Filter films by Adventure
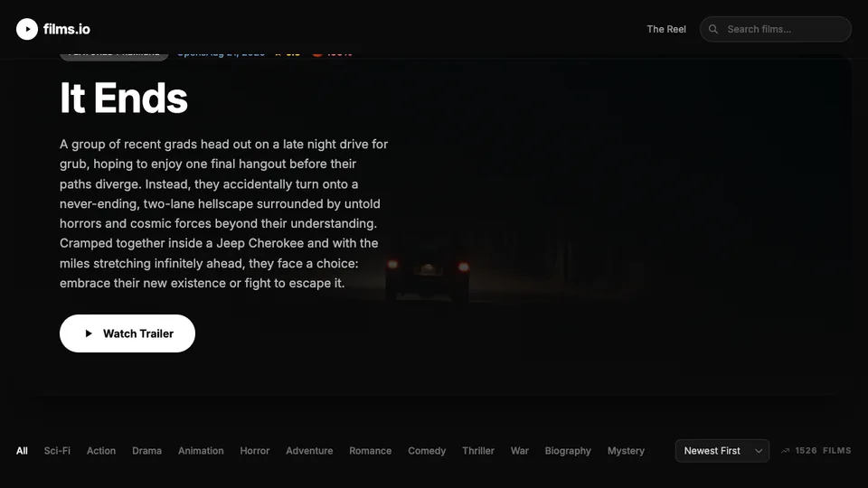This screenshot has height=488, width=868. coord(309,451)
